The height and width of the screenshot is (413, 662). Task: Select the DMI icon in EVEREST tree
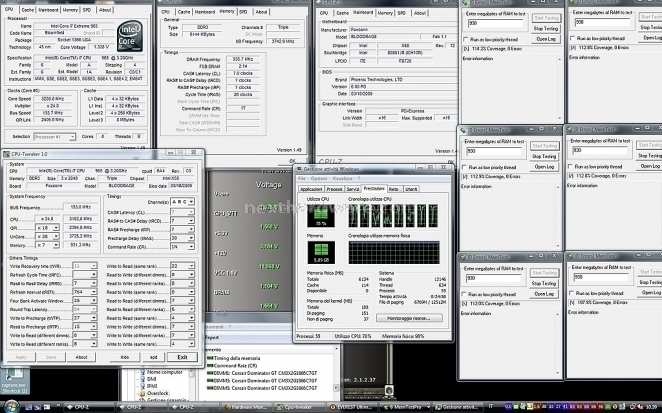click(x=143, y=379)
